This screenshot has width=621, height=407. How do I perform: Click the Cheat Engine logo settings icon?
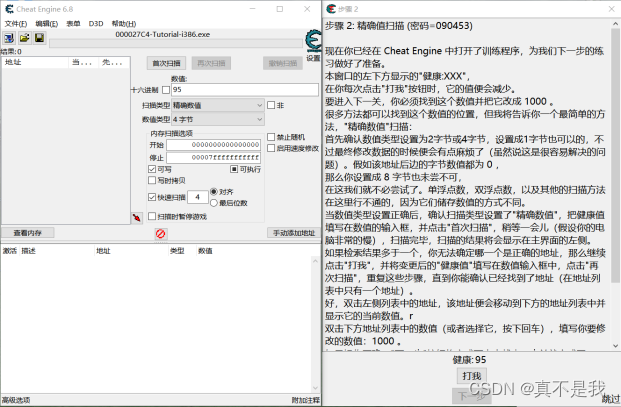point(313,41)
